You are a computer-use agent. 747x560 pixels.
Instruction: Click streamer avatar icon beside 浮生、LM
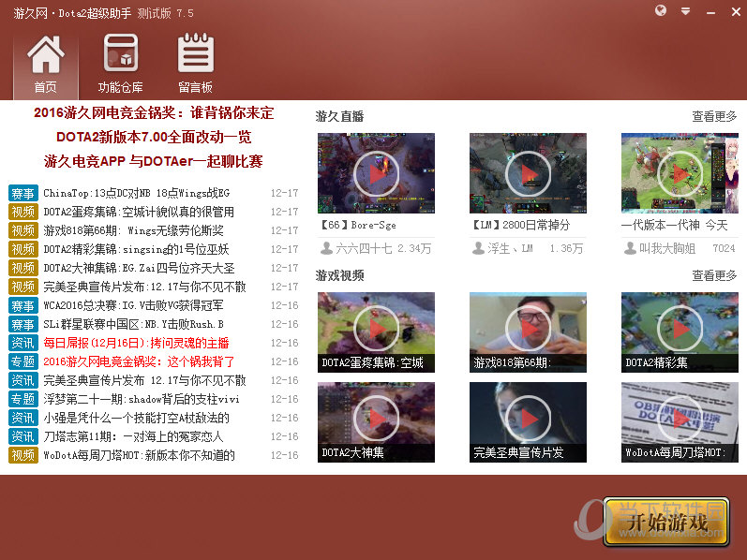(478, 248)
